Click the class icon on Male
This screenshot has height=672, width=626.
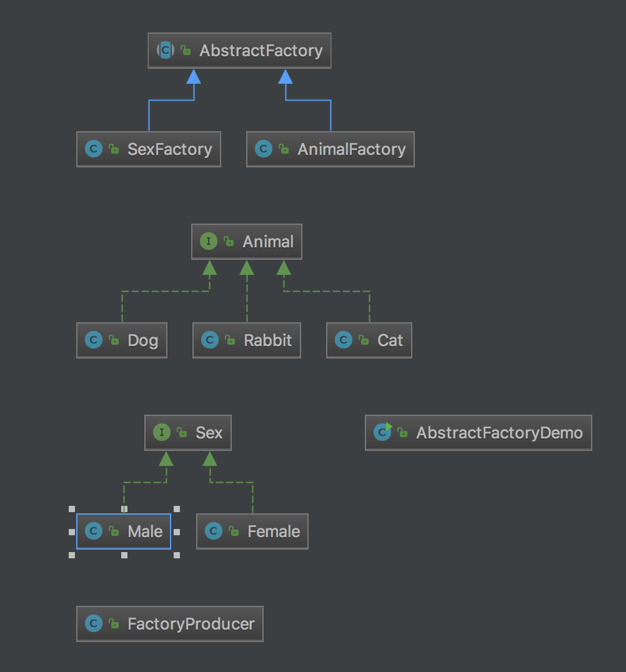coord(94,531)
